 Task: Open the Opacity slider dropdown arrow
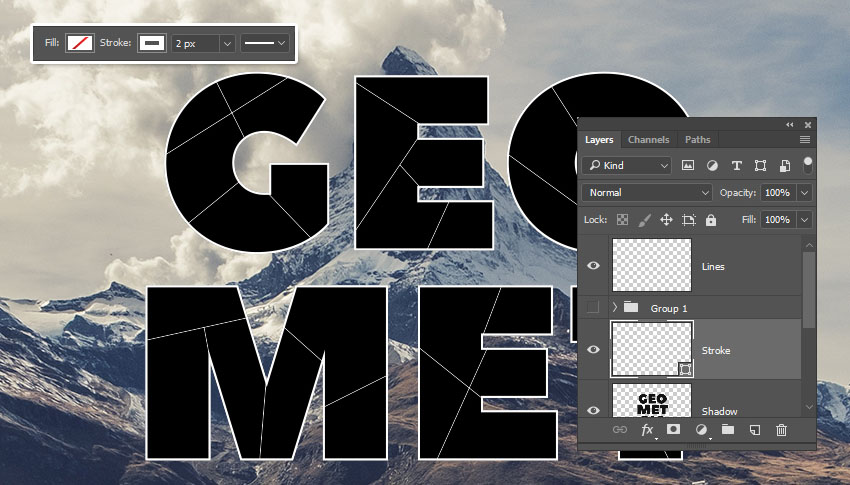pyautogui.click(x=804, y=192)
